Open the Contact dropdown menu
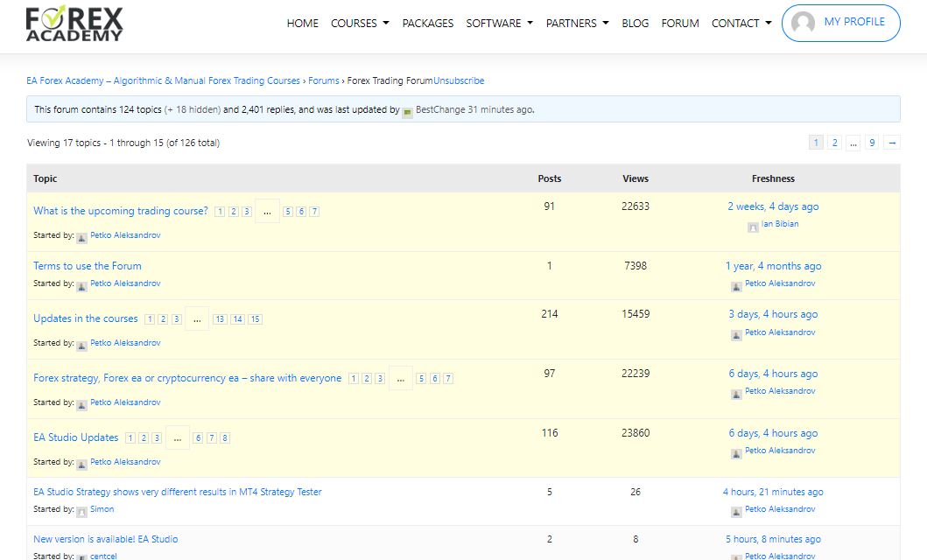The height and width of the screenshot is (560, 927). [741, 24]
